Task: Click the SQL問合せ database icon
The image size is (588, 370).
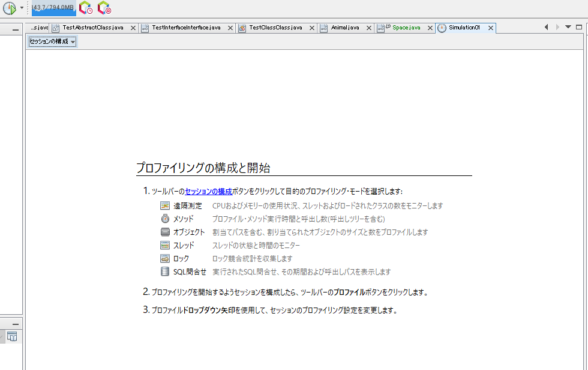Action: [165, 271]
